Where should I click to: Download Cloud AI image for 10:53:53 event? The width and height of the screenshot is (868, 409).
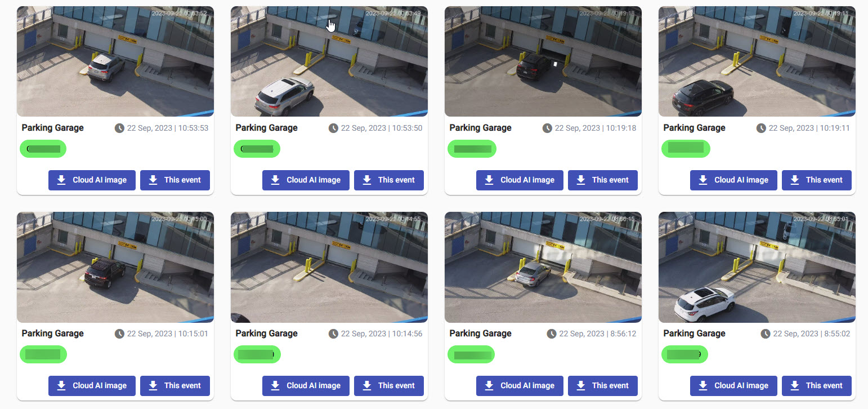click(x=92, y=180)
